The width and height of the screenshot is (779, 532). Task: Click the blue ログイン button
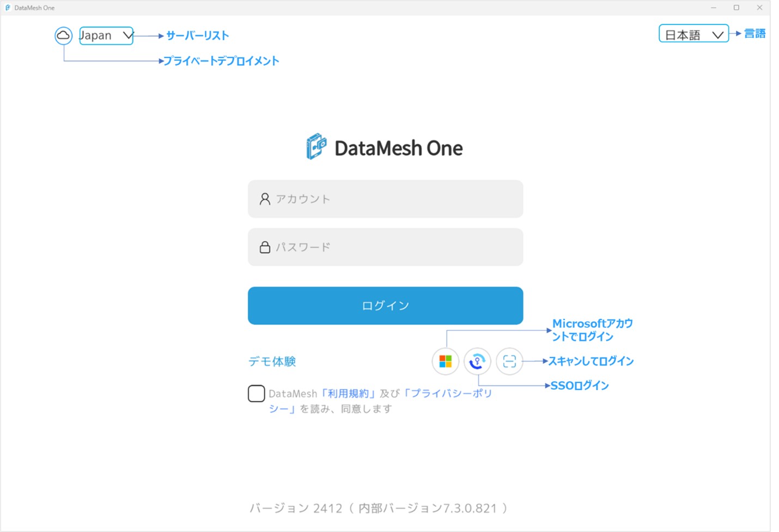pos(385,305)
